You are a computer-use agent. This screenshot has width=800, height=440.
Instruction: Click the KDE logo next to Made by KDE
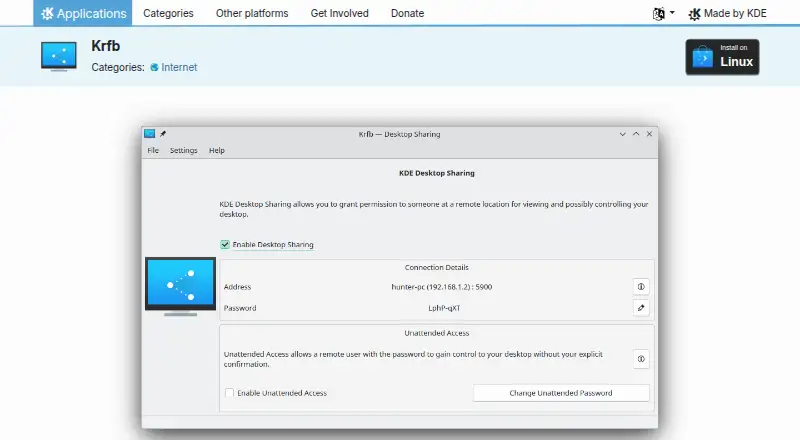point(694,14)
